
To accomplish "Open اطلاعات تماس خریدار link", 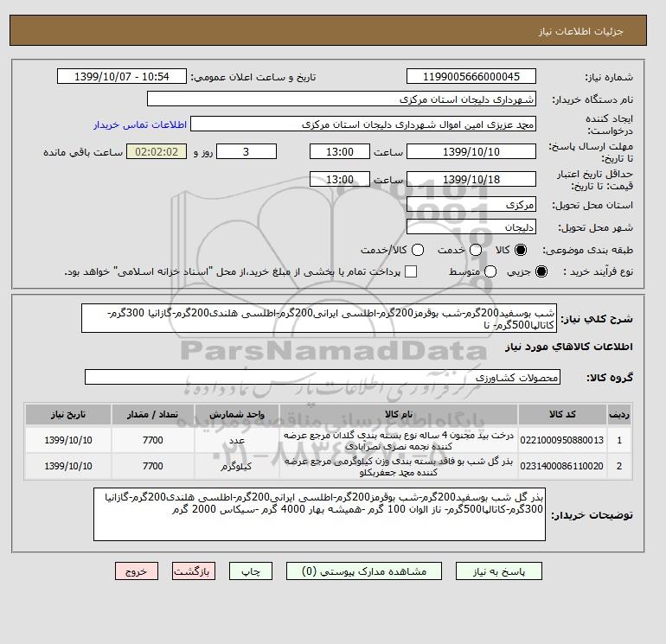I will (x=140, y=124).
